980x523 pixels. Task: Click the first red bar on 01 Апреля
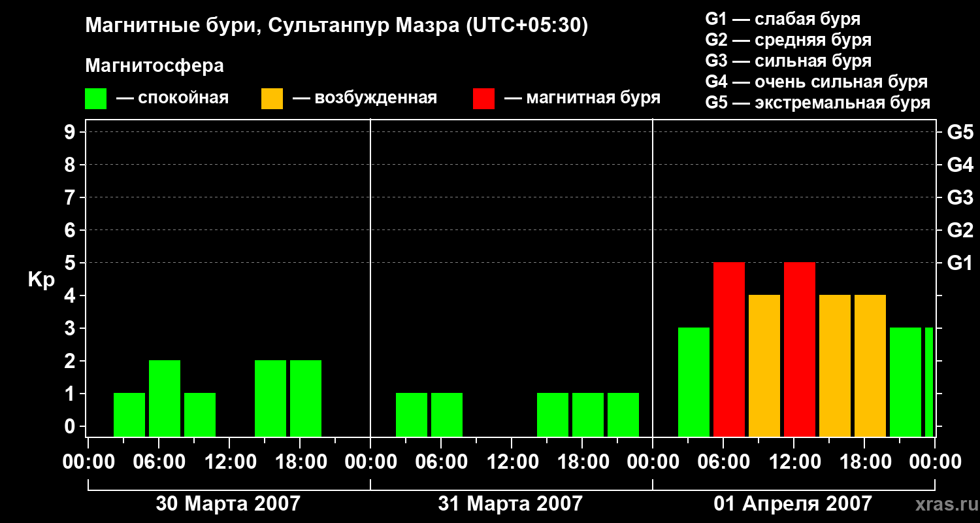click(x=729, y=349)
